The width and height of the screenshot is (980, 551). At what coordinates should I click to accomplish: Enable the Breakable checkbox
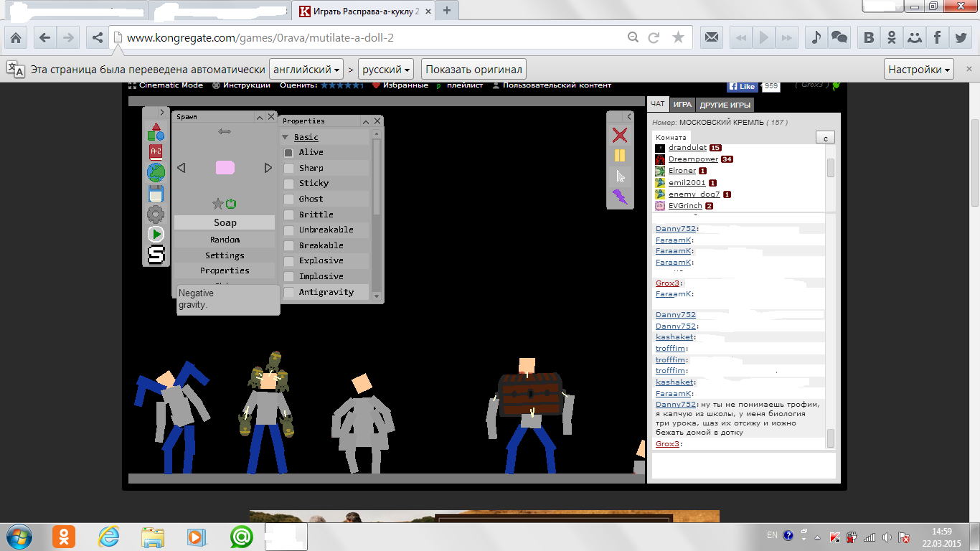tap(288, 245)
